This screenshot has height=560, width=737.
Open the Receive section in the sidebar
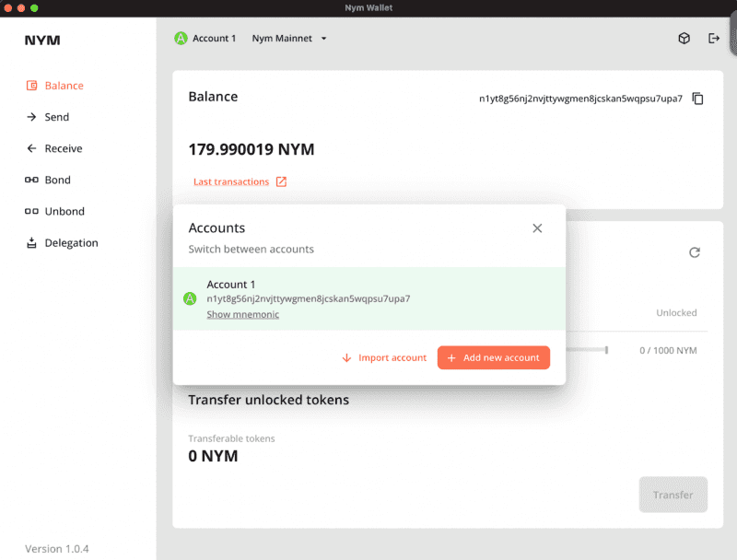click(63, 148)
